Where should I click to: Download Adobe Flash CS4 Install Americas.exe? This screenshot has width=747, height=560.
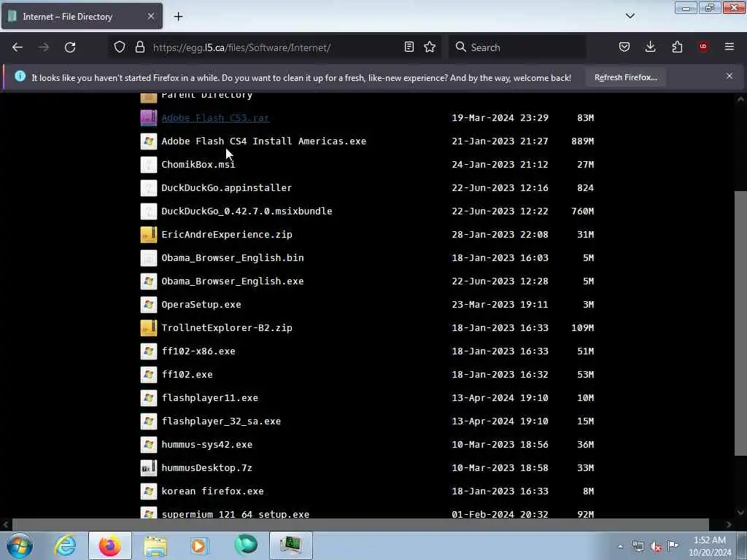coord(264,141)
